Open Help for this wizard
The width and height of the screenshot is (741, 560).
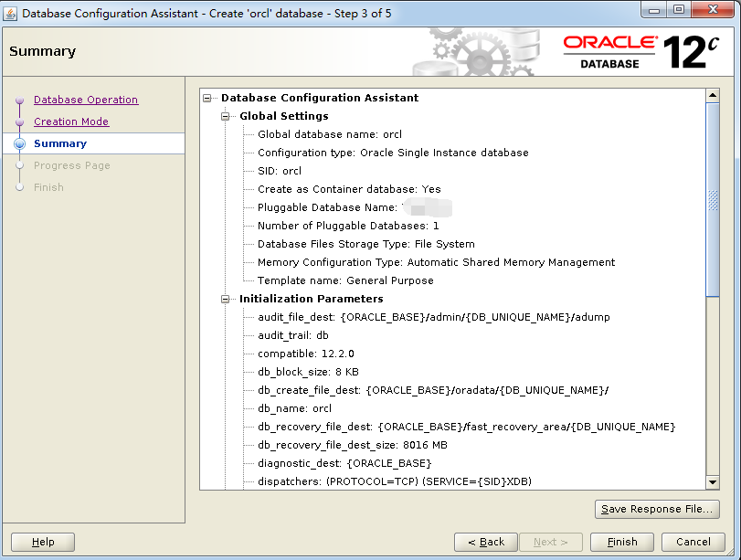click(x=43, y=542)
